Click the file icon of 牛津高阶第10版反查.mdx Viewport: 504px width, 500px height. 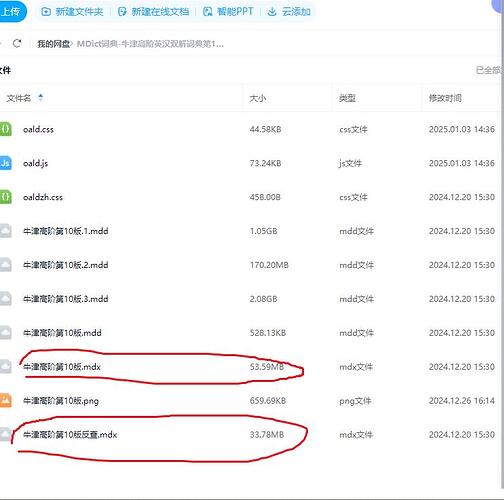tap(5, 434)
